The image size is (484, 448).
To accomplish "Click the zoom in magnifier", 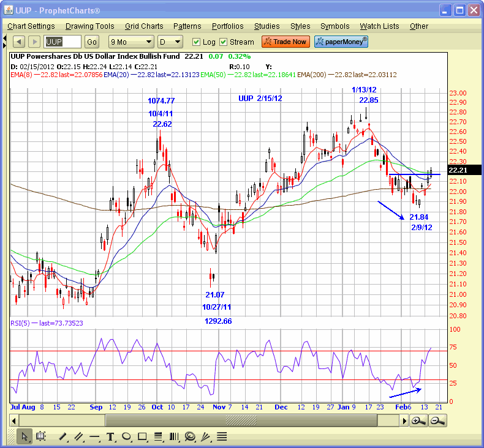I will click(418, 420).
